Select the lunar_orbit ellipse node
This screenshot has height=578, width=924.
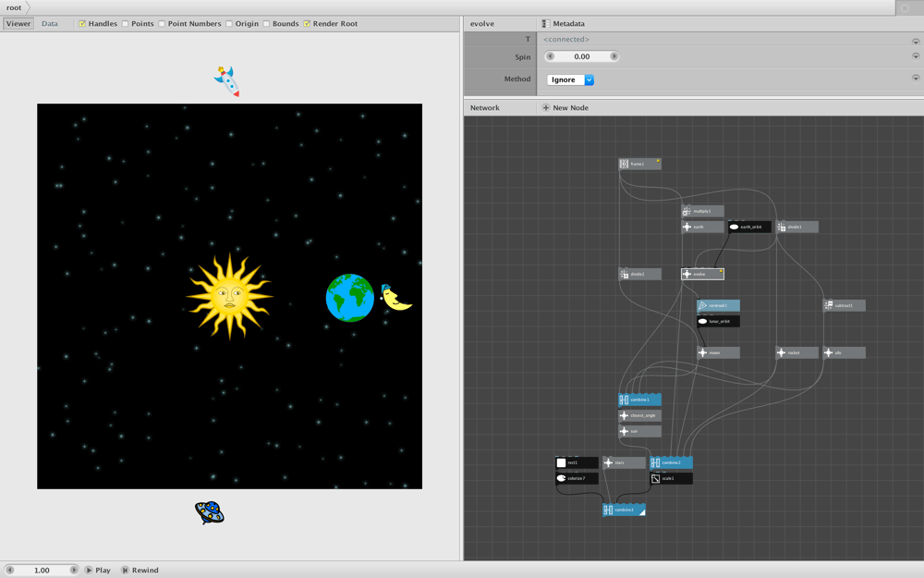pos(718,322)
